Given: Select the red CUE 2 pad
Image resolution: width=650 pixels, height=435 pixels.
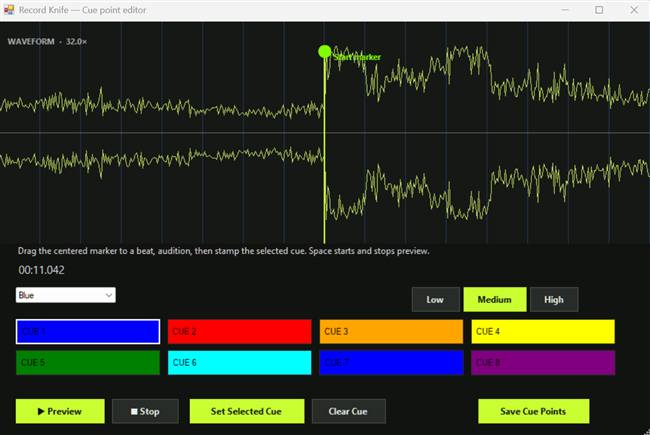Looking at the screenshot, I should point(240,331).
